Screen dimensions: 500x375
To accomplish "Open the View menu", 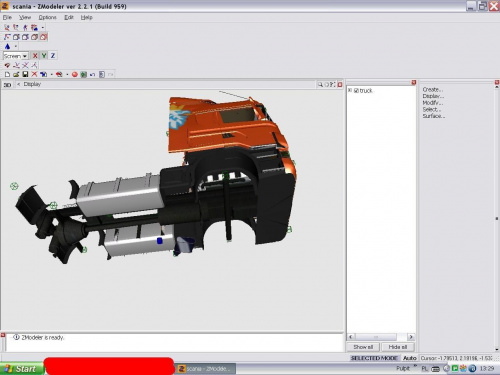I will 25,17.
